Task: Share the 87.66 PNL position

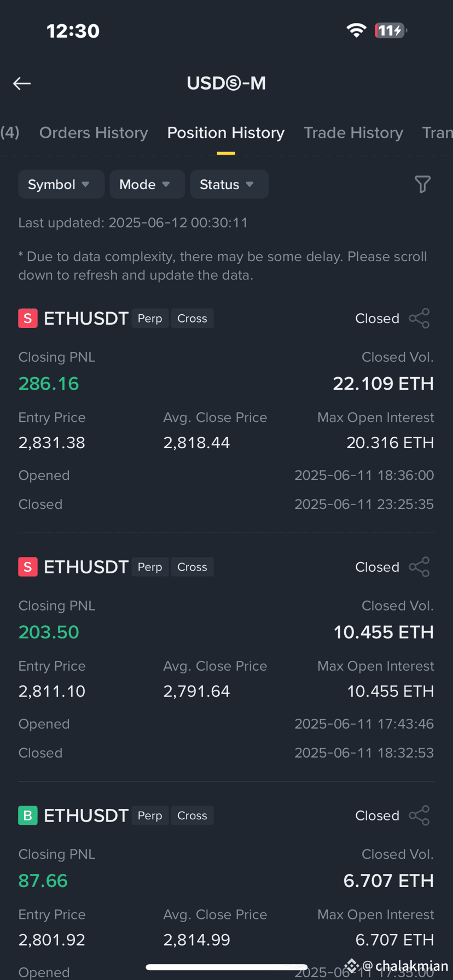Action: [x=420, y=815]
